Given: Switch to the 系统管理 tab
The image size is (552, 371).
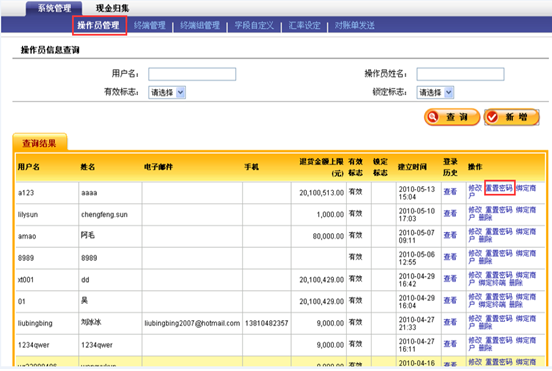Looking at the screenshot, I should 54,8.
